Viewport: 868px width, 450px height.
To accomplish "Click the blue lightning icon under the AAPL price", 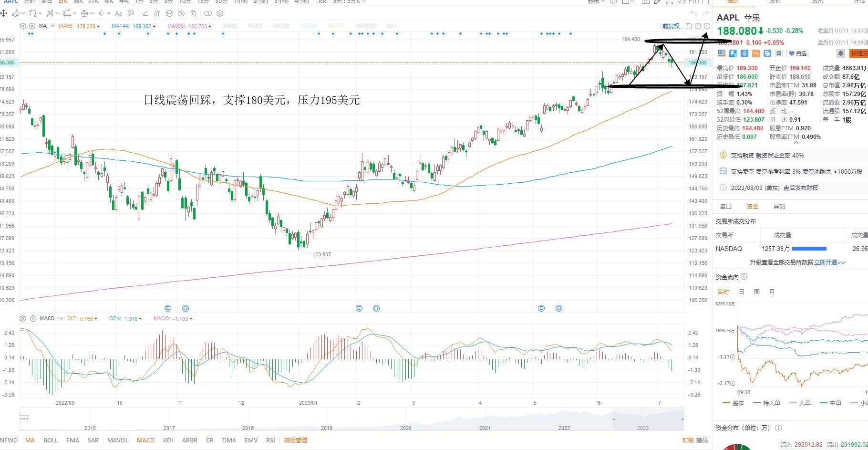I will (733, 53).
